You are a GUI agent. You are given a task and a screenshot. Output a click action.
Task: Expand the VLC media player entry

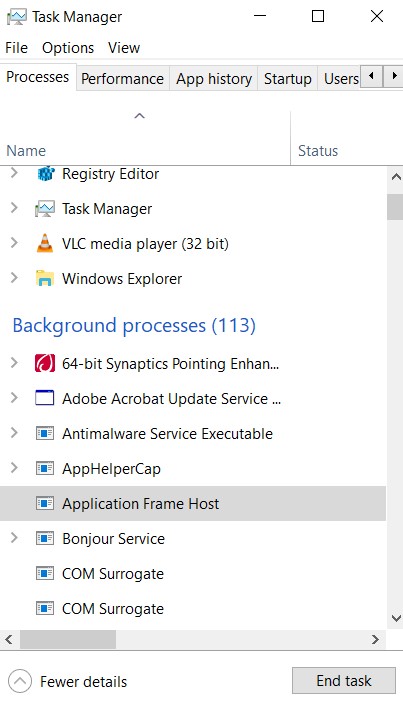[14, 243]
